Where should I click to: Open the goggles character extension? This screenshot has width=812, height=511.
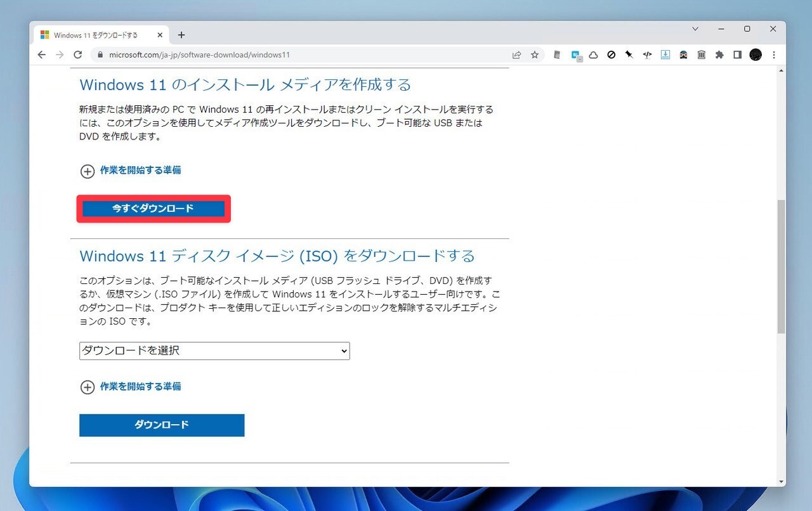pyautogui.click(x=683, y=55)
